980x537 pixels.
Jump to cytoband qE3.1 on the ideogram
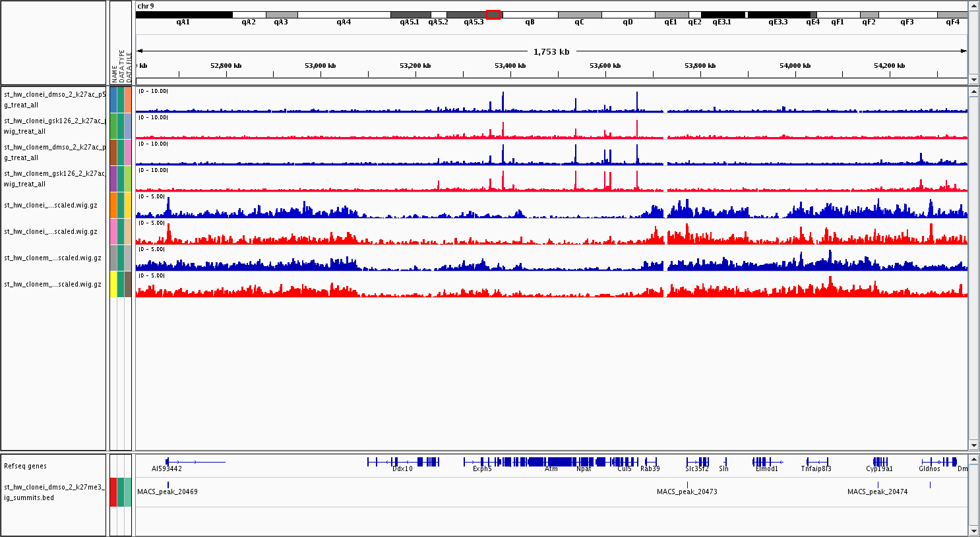point(722,14)
